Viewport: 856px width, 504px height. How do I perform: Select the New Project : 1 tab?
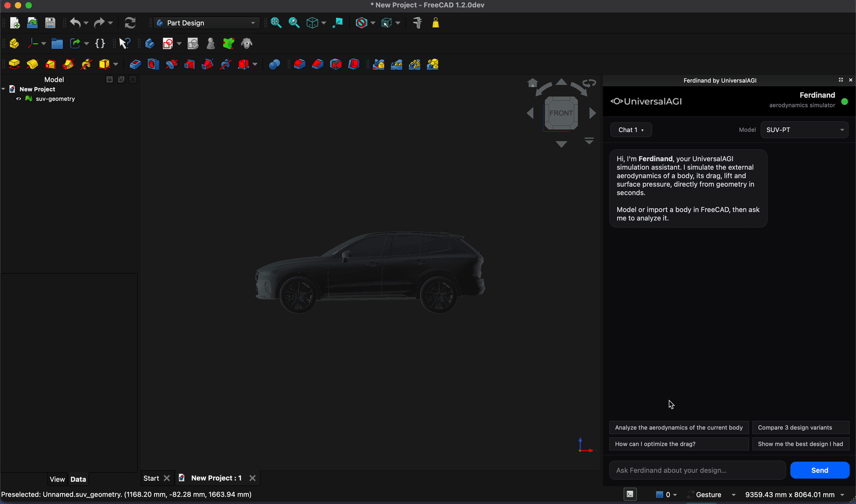(x=216, y=478)
